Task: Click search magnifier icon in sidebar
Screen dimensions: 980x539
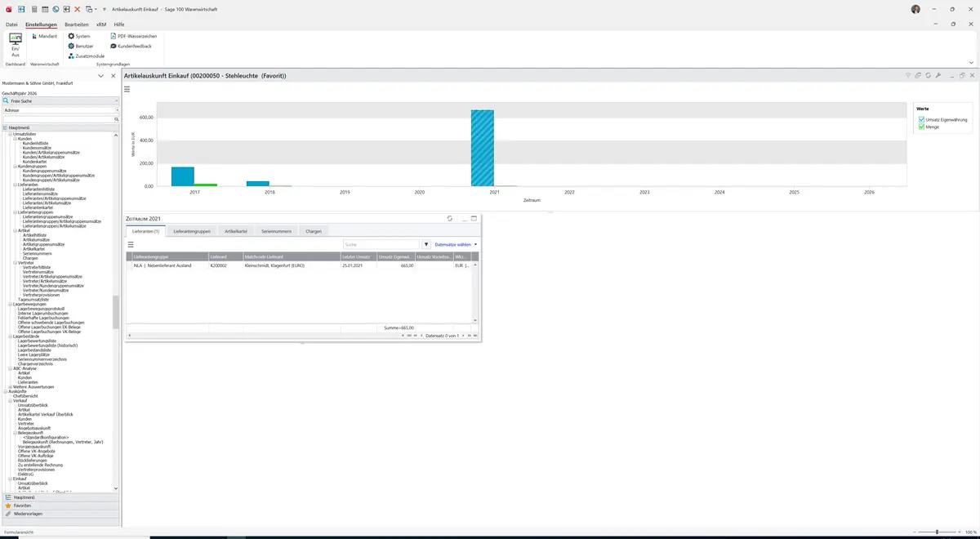Action: (x=117, y=119)
